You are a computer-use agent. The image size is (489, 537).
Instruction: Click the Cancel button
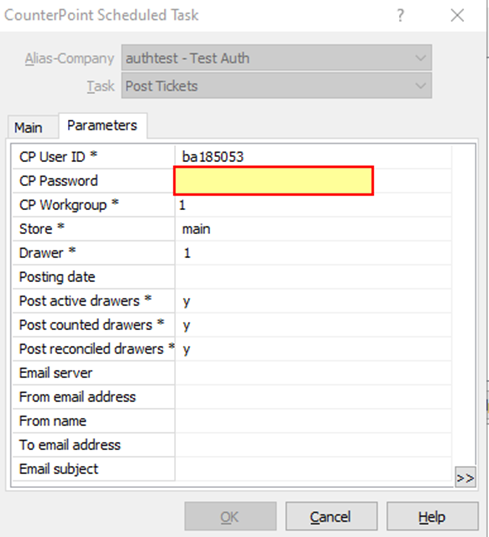(x=331, y=516)
